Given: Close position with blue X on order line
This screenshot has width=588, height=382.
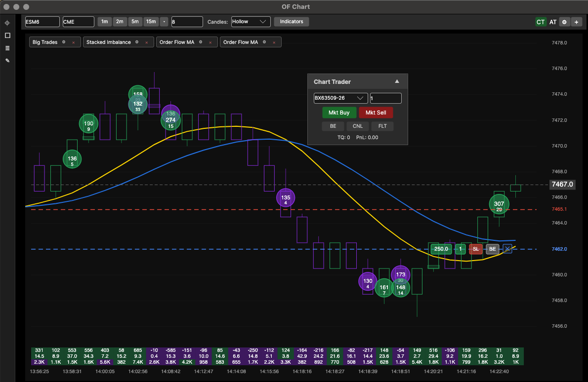Looking at the screenshot, I should [507, 249].
